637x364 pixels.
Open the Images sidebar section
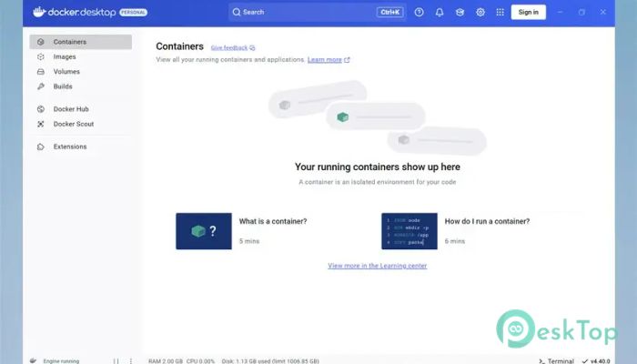[x=80, y=56]
